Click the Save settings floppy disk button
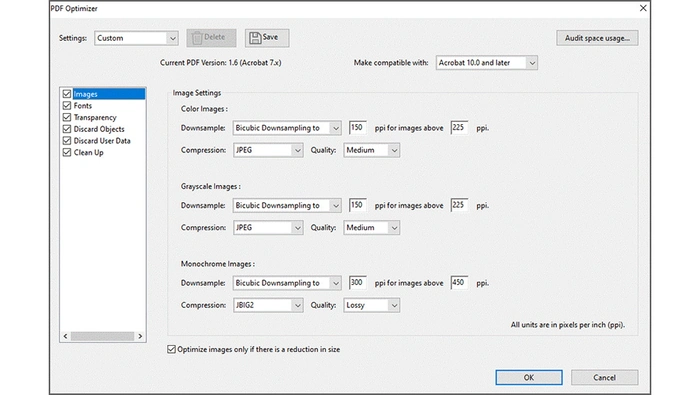This screenshot has height=395, width=700. coord(267,38)
